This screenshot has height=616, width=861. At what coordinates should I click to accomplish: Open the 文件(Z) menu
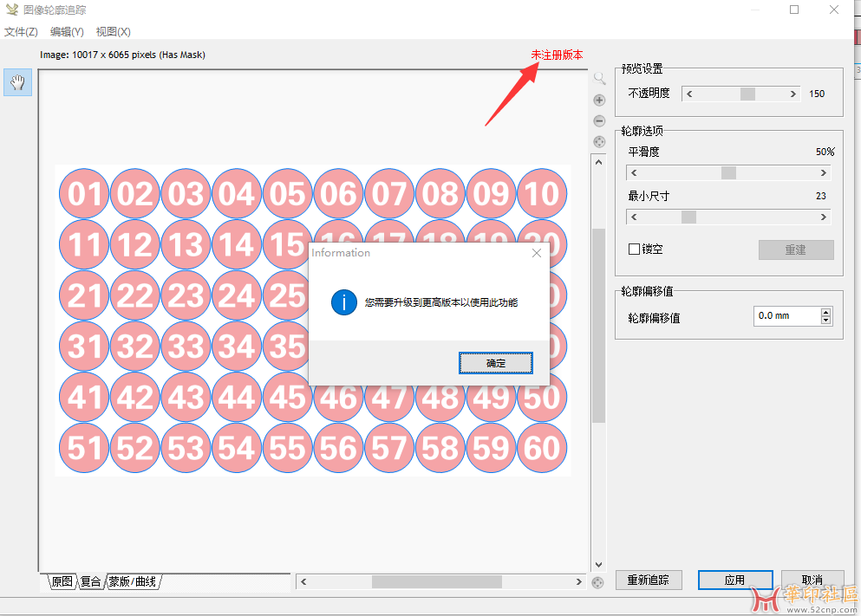[x=21, y=32]
